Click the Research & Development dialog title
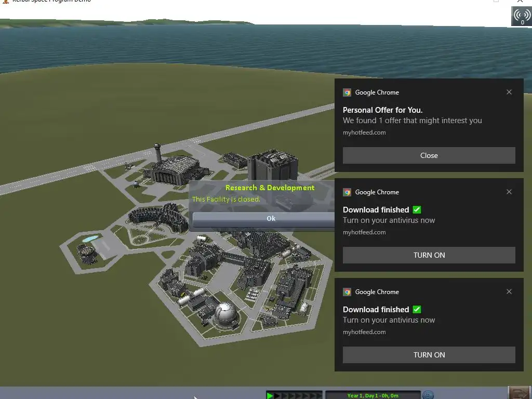 tap(270, 188)
